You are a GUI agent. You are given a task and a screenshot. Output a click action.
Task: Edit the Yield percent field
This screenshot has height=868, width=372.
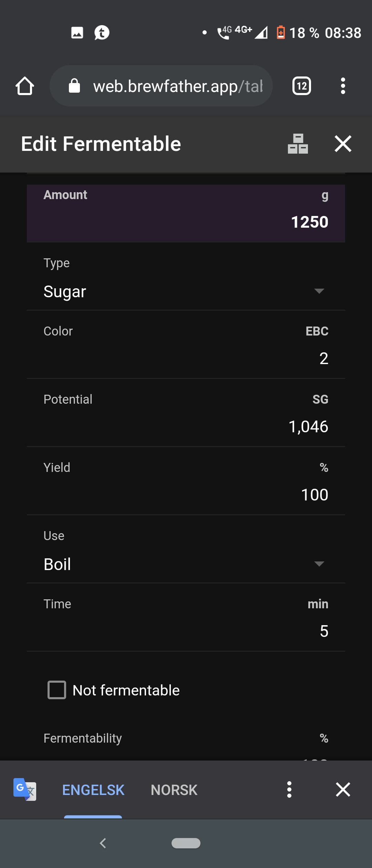point(186,481)
